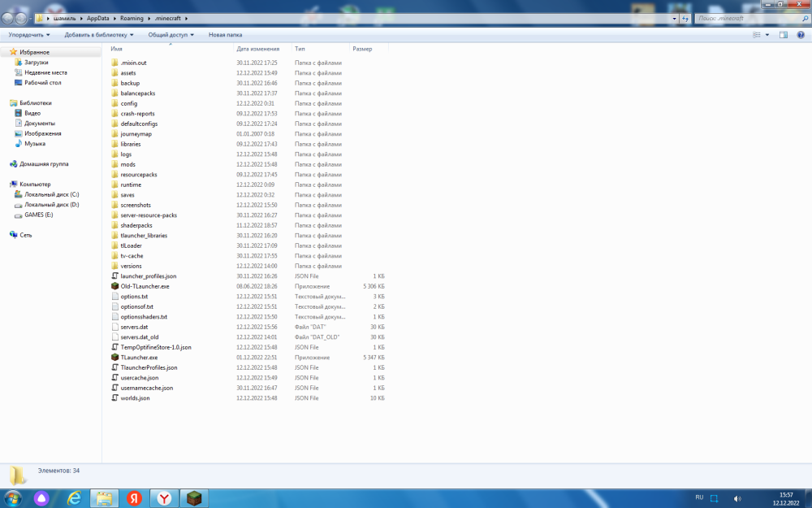The image size is (812, 508).
Task: Select the Old-TLauncher.exe application icon
Action: (x=115, y=286)
